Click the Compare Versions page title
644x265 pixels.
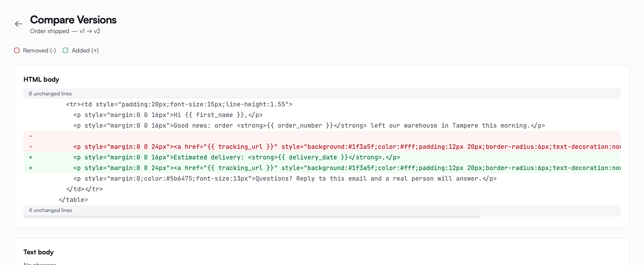(73, 20)
